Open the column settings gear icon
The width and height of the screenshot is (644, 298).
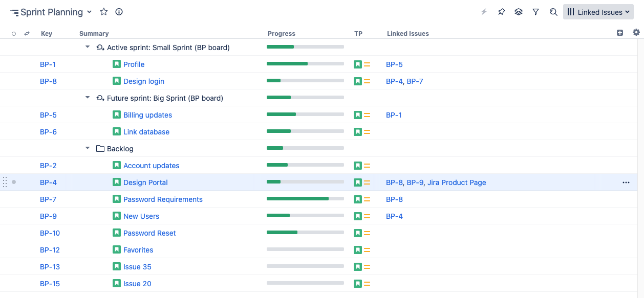point(636,33)
